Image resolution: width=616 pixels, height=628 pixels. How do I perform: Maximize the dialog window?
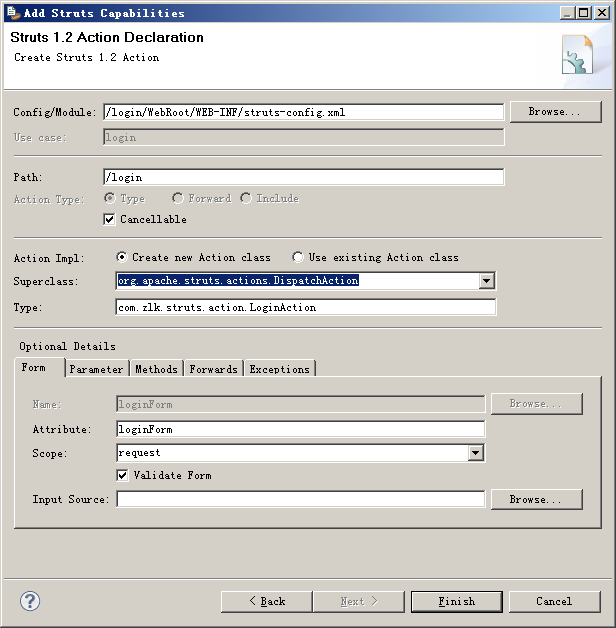584,13
